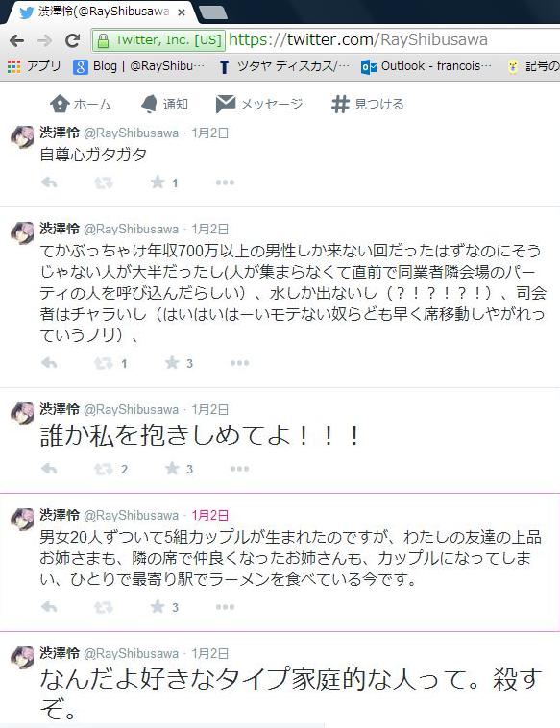Viewport: 560px width, 728px height.
Task: Click the browser back arrow
Action: (17, 41)
